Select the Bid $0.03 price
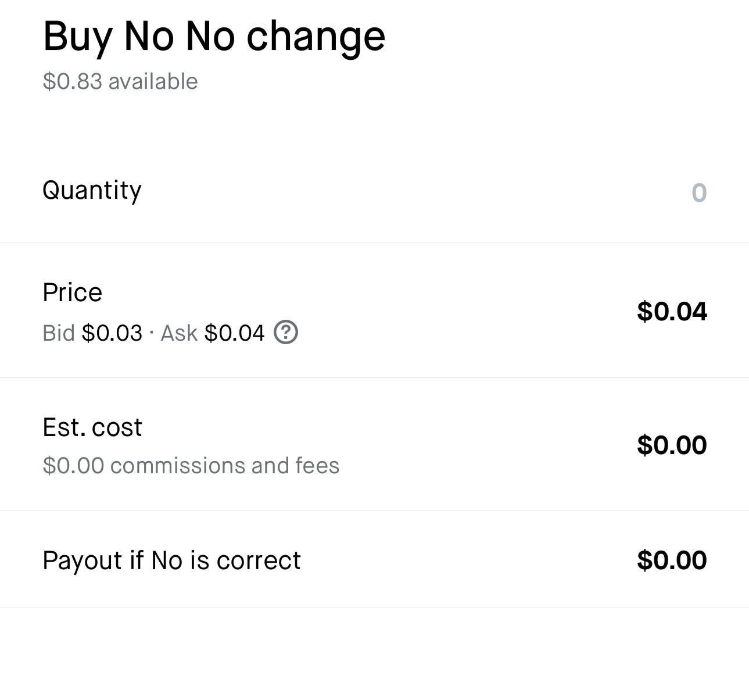Image resolution: width=749 pixels, height=700 pixels. (112, 333)
